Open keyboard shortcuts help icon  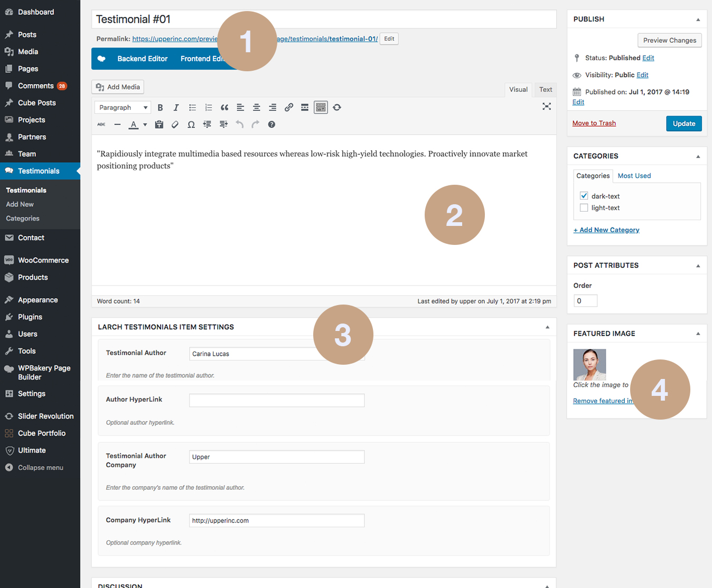click(271, 125)
